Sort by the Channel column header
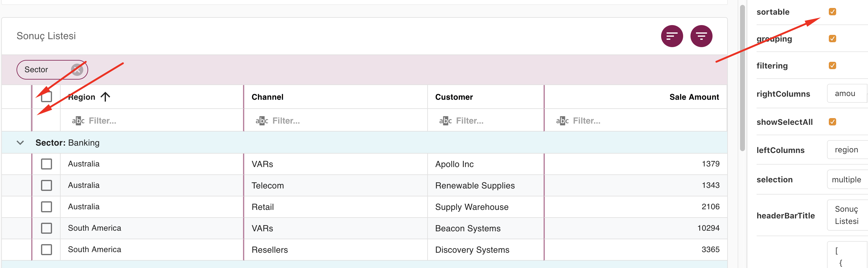 [x=267, y=97]
